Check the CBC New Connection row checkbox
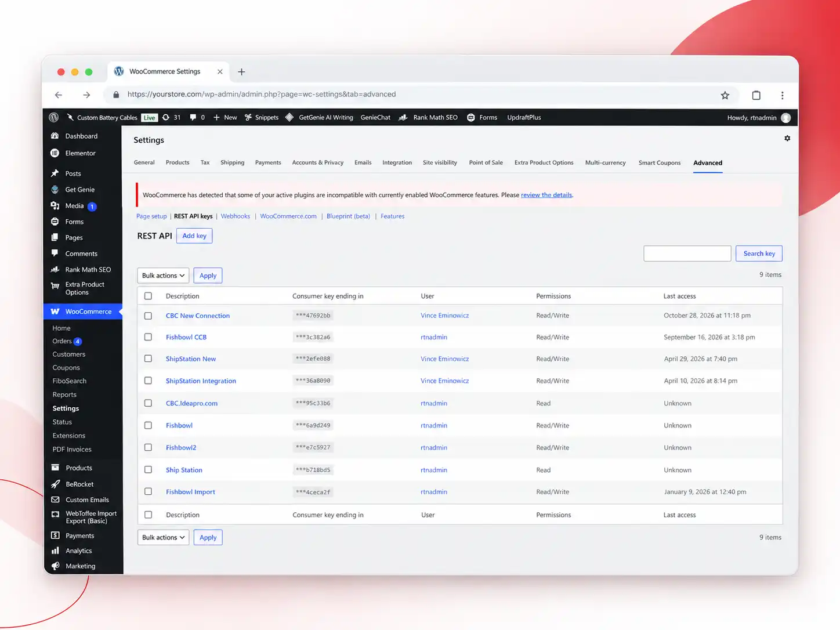 pos(148,316)
